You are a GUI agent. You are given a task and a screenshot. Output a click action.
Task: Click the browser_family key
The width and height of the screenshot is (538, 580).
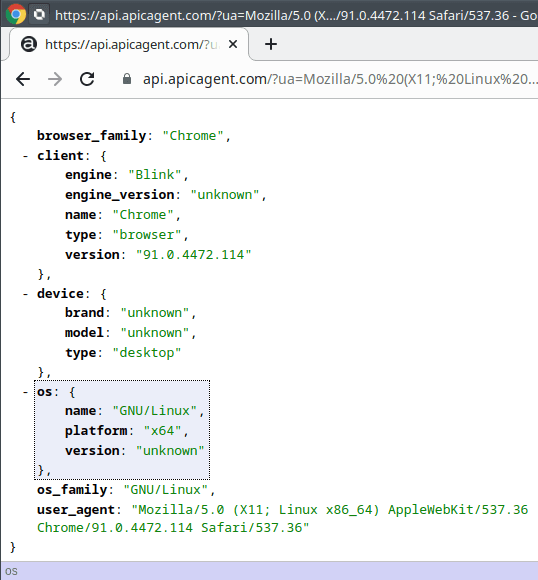tap(91, 136)
